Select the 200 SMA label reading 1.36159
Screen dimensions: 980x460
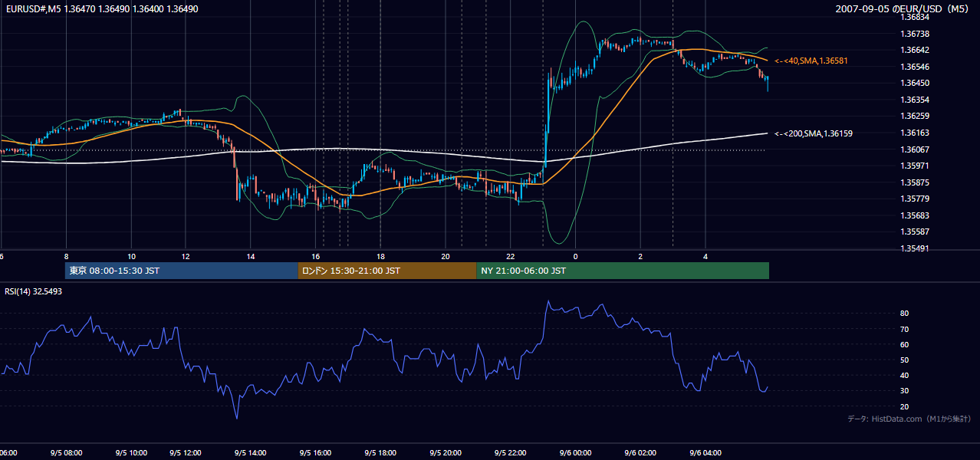(x=814, y=133)
